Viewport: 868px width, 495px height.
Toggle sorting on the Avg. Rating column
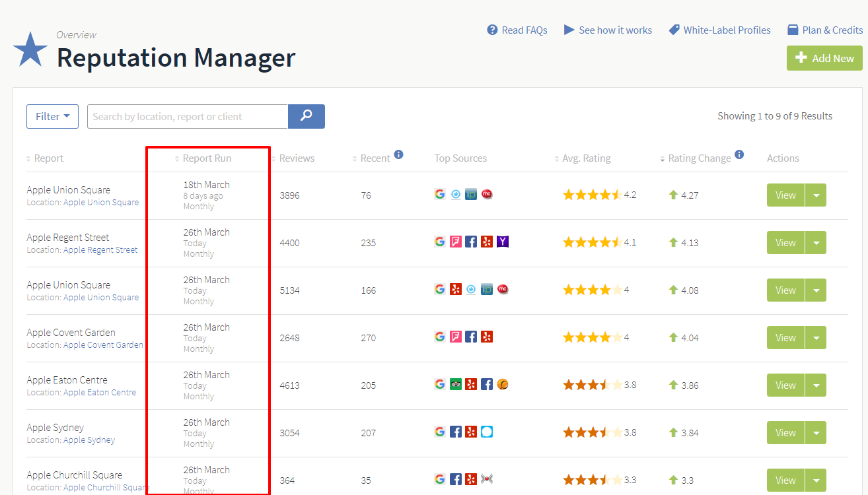pyautogui.click(x=587, y=158)
